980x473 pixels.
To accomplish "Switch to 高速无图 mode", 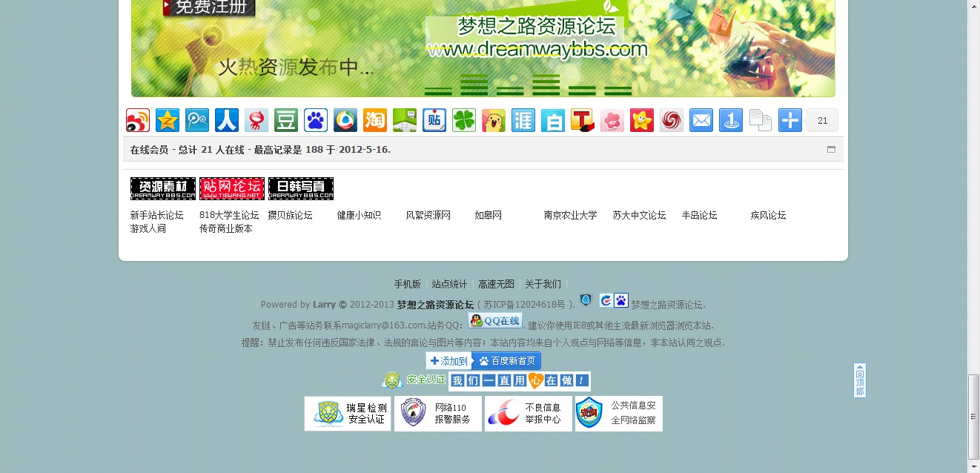I will 497,284.
